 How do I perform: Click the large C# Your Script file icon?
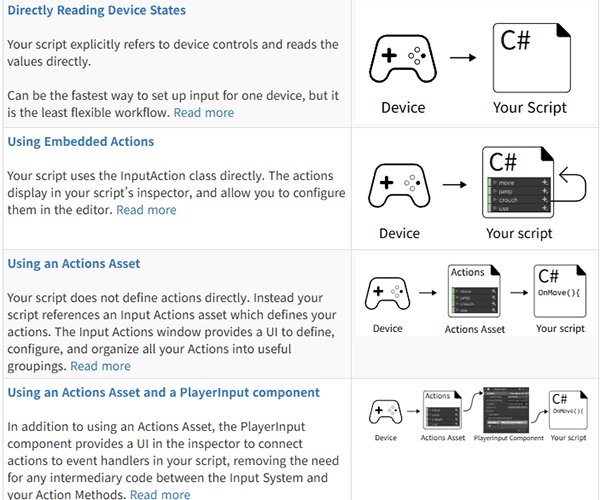tap(532, 58)
